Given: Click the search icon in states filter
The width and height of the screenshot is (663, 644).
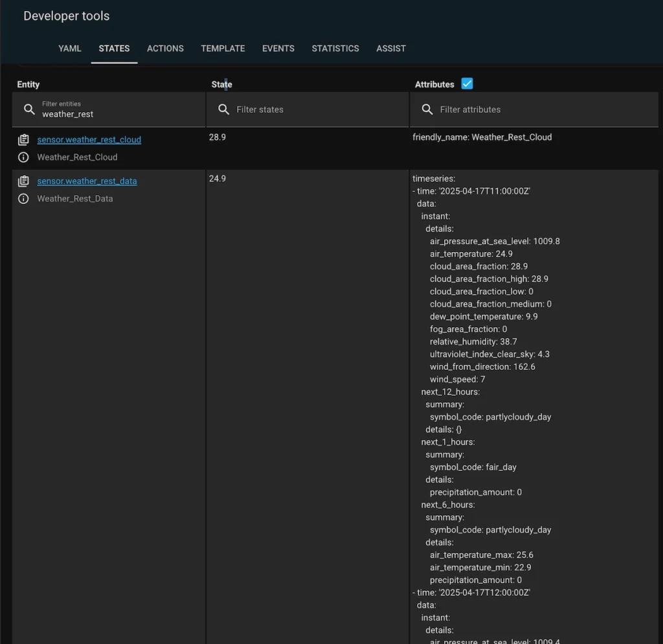Looking at the screenshot, I should tap(223, 109).
